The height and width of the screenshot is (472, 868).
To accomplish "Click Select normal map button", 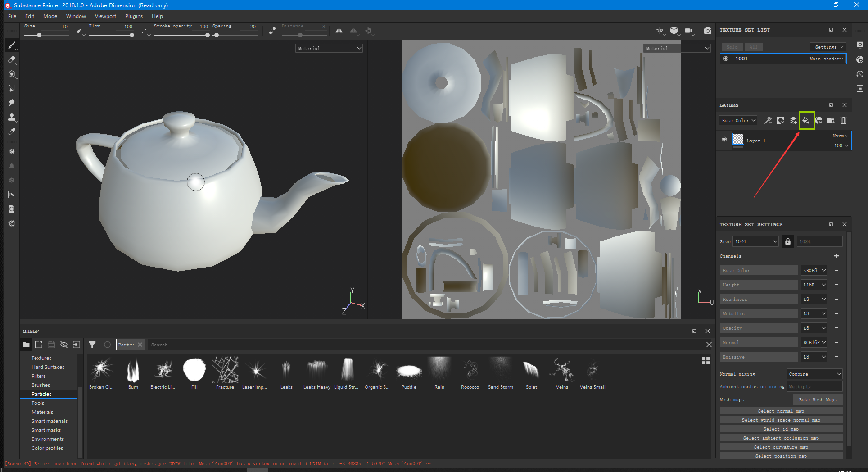I will 781,411.
